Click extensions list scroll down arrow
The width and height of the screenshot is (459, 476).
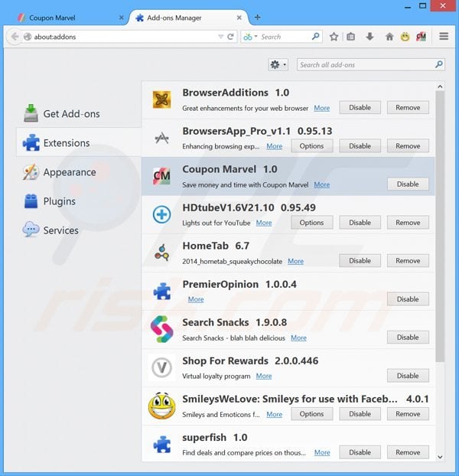[440, 457]
